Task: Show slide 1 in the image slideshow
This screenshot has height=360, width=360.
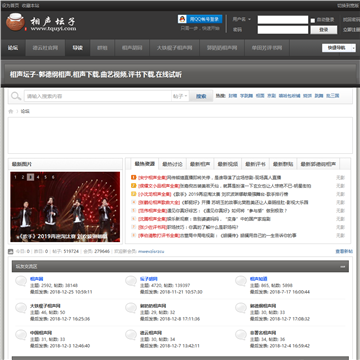Action: tap(15, 177)
